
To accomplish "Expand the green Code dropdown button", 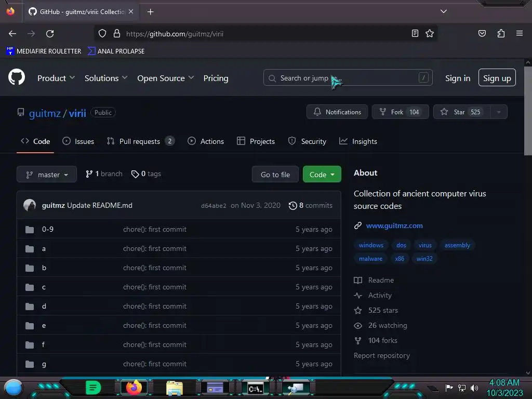I will tap(322, 175).
